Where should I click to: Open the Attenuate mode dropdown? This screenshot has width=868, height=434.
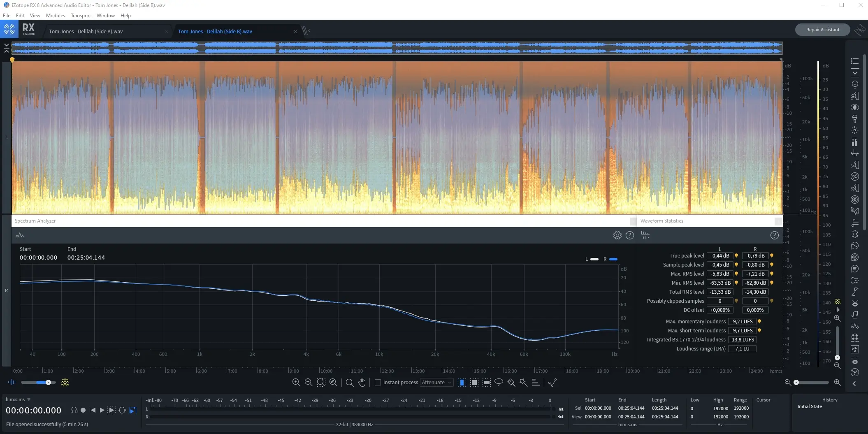436,382
